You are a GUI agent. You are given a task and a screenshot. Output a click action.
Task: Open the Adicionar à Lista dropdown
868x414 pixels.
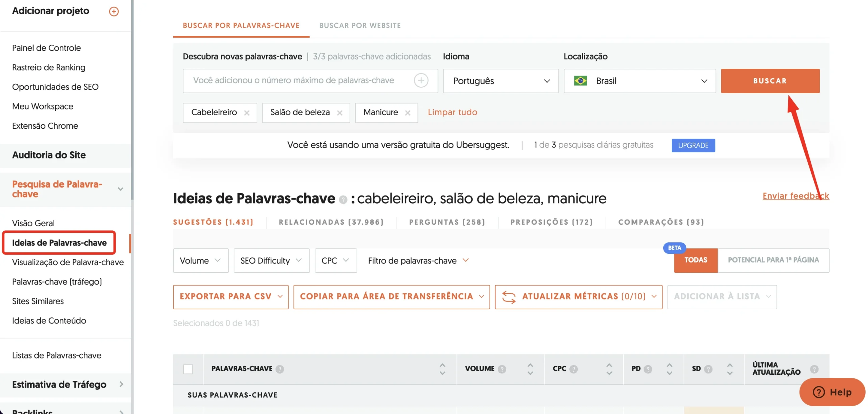[722, 297]
